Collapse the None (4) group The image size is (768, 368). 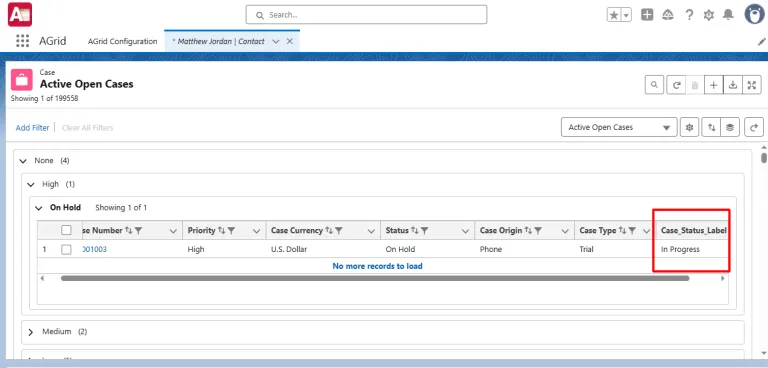tap(23, 161)
